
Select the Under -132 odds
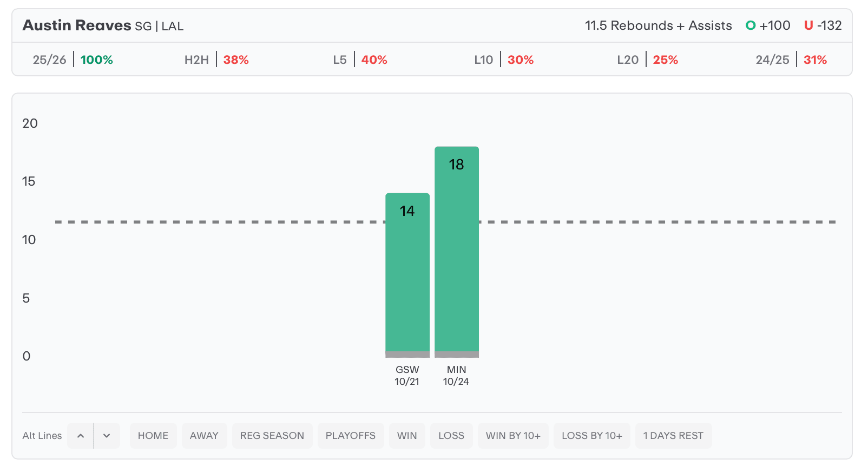point(823,25)
